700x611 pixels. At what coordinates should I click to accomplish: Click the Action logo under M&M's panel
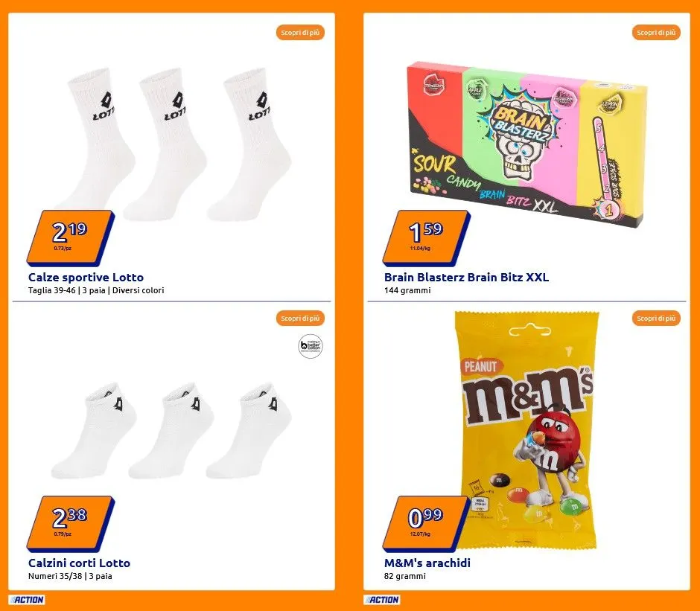pos(382,599)
